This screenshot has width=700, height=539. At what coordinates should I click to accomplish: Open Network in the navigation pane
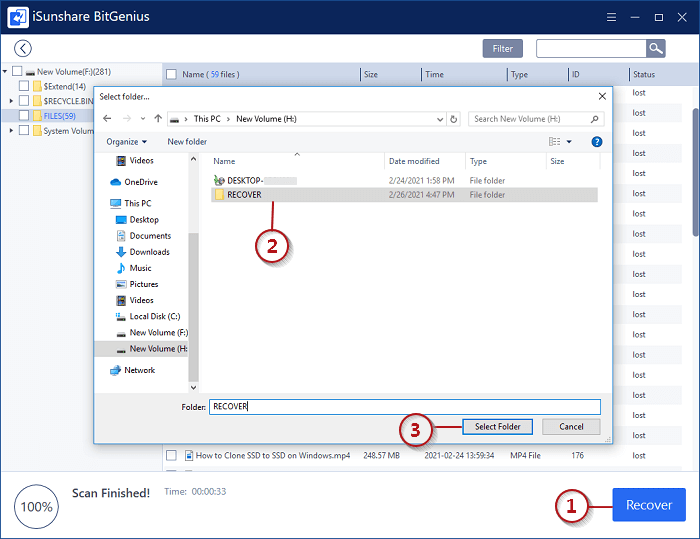point(139,370)
